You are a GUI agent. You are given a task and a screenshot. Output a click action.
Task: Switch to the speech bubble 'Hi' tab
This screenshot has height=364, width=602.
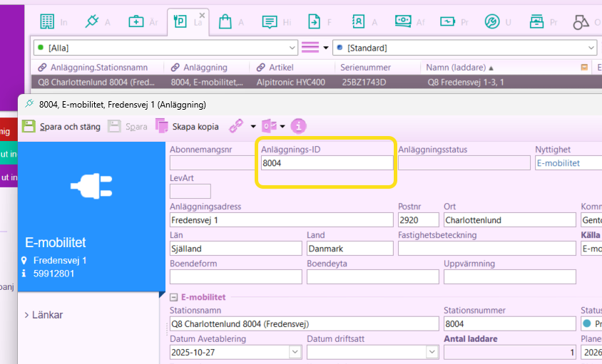(270, 22)
